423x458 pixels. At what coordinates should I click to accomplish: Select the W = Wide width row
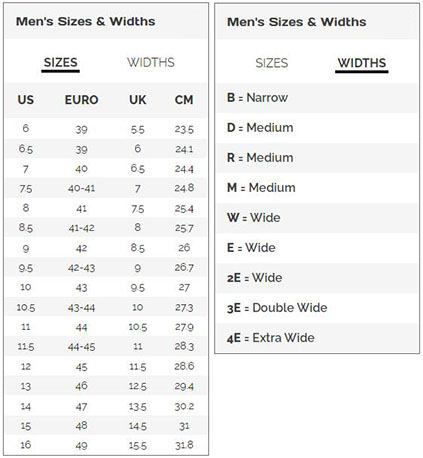pos(317,218)
